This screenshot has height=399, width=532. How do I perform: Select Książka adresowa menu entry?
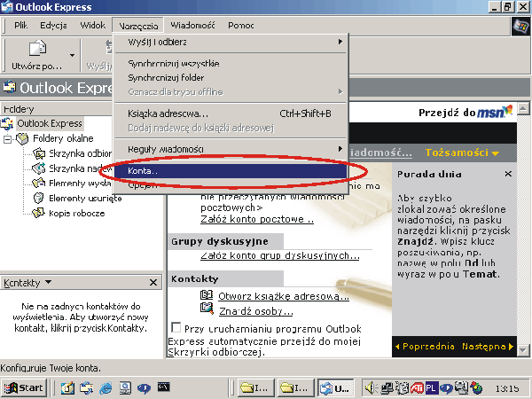click(168, 113)
